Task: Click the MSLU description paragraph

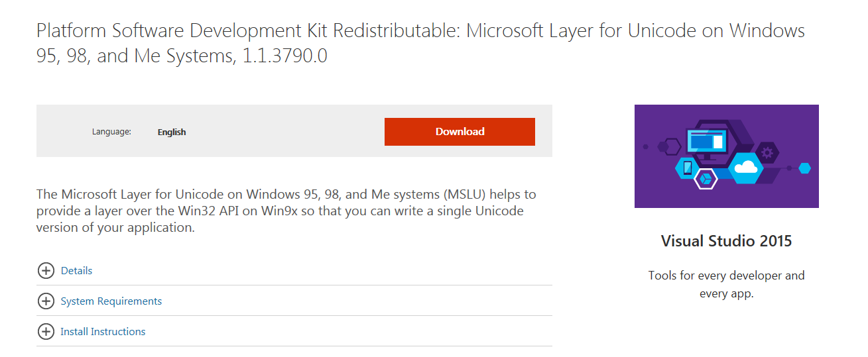Action: point(286,211)
